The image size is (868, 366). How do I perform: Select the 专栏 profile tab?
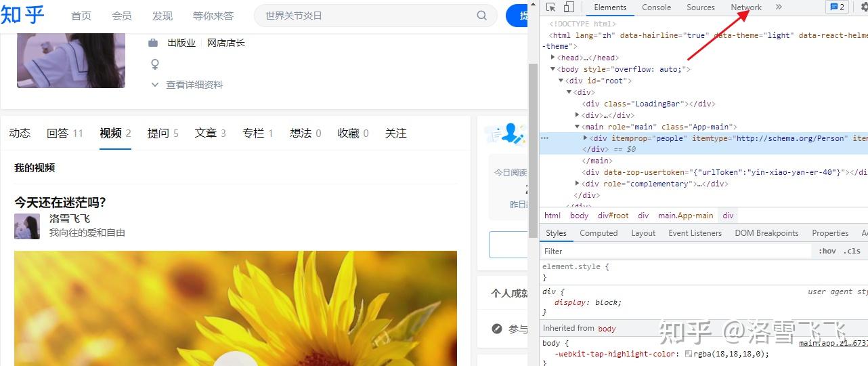click(258, 134)
